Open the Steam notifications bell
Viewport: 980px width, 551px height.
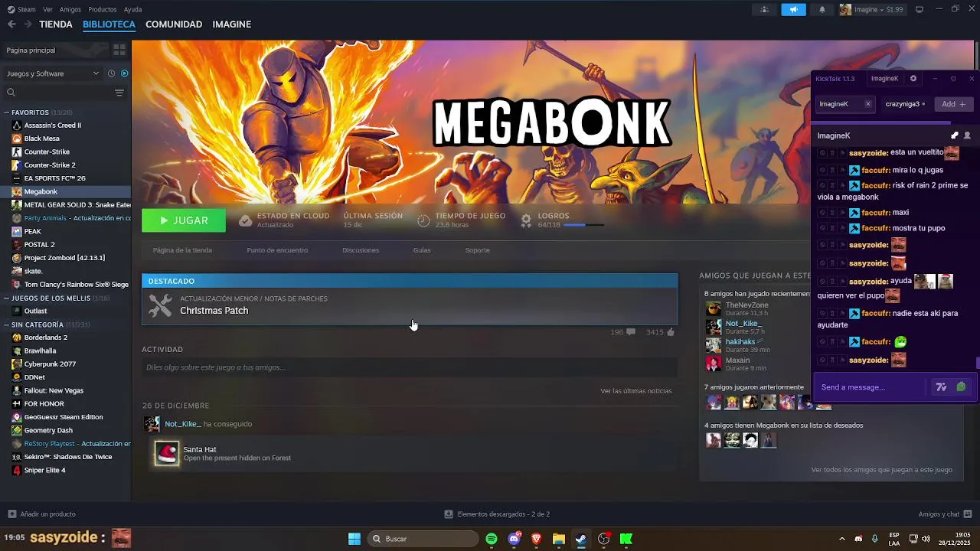coord(822,9)
